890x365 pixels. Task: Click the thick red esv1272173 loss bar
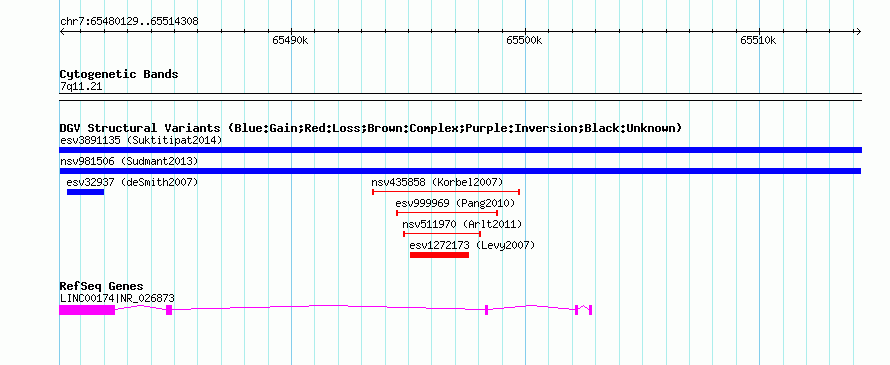click(x=439, y=255)
